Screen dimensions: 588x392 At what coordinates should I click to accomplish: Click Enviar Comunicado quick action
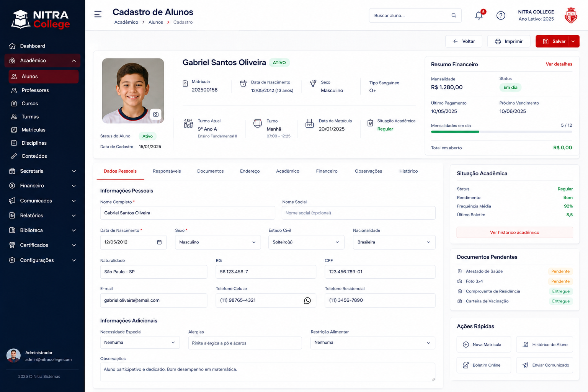(545, 365)
